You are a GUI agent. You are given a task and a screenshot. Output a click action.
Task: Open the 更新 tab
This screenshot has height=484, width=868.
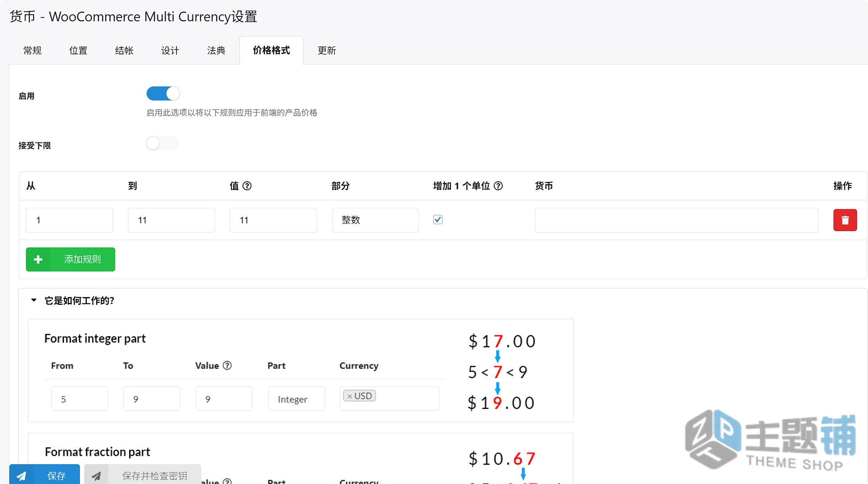pos(327,50)
